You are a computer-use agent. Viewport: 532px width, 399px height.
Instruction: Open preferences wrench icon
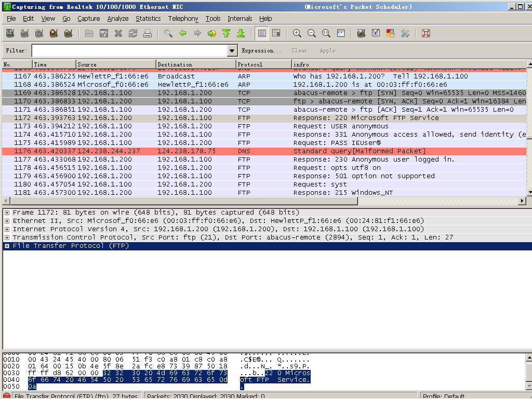[405, 33]
